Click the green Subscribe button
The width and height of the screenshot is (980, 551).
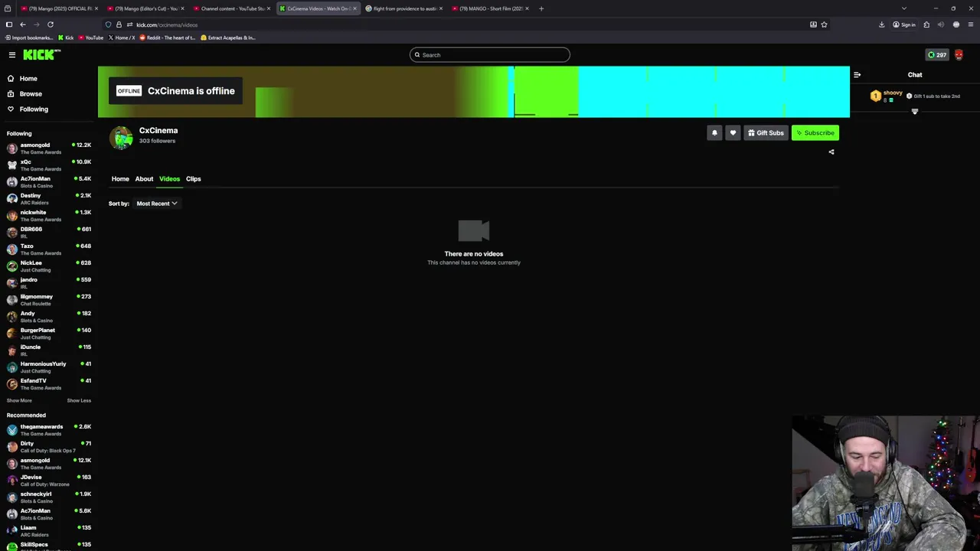(x=815, y=133)
